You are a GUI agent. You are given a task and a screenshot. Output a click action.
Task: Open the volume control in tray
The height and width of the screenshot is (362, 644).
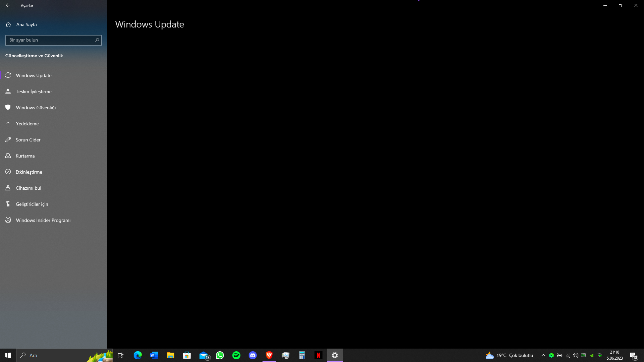click(x=575, y=355)
